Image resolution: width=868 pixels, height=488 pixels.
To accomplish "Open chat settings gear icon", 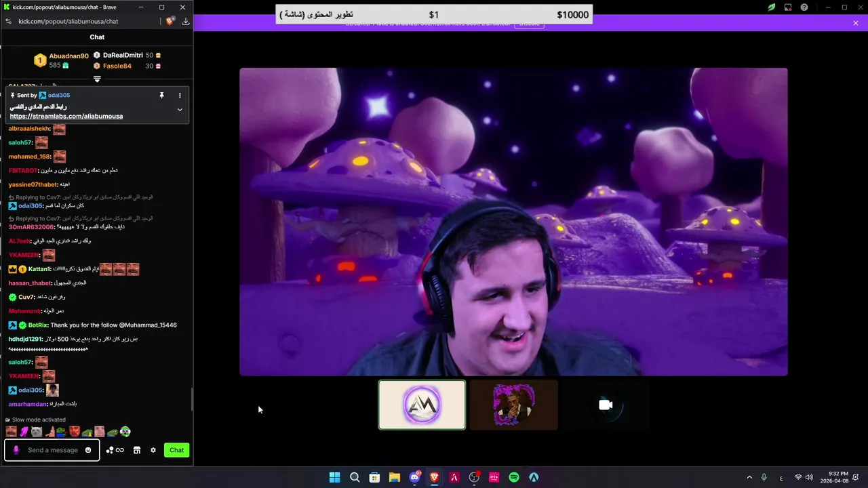I will point(153,450).
